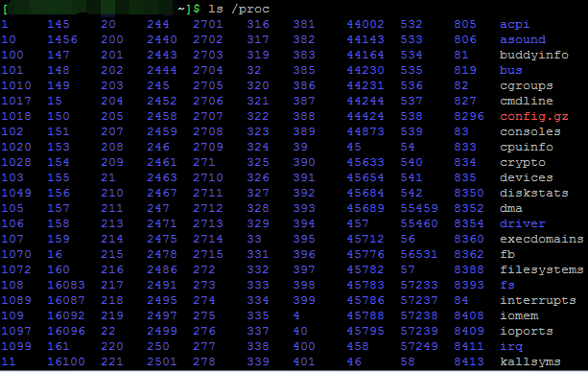The width and height of the screenshot is (588, 372).
Task: Select the red 'config.gz' entry
Action: click(x=534, y=117)
